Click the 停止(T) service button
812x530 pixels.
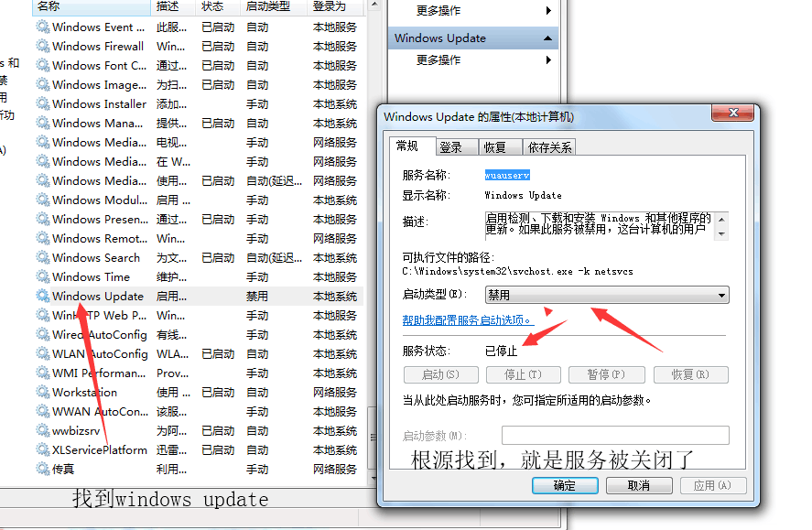(x=523, y=374)
